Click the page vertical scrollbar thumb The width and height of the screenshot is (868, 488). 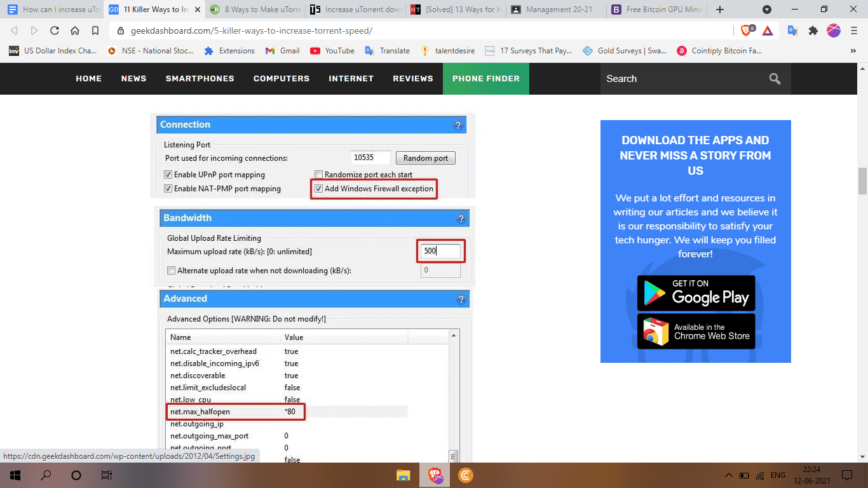862,181
